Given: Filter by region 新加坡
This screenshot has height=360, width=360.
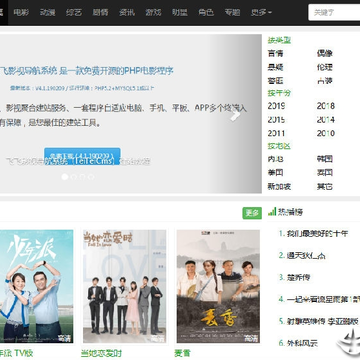Looking at the screenshot, I should pyautogui.click(x=279, y=186).
